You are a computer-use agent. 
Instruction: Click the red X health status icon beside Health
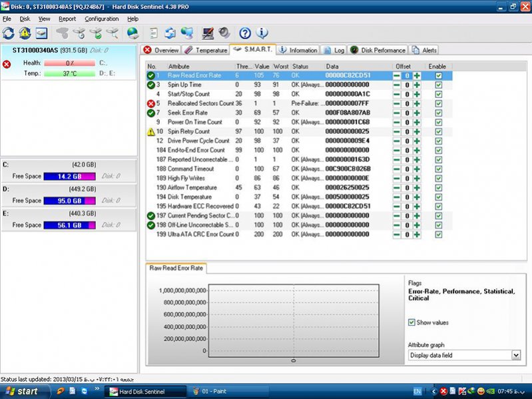[7, 64]
